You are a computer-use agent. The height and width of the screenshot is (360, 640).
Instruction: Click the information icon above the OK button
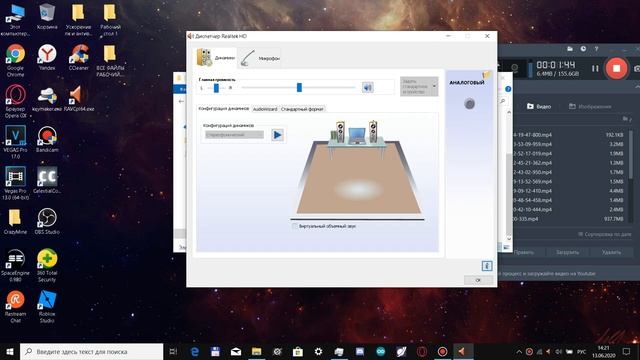tap(487, 266)
